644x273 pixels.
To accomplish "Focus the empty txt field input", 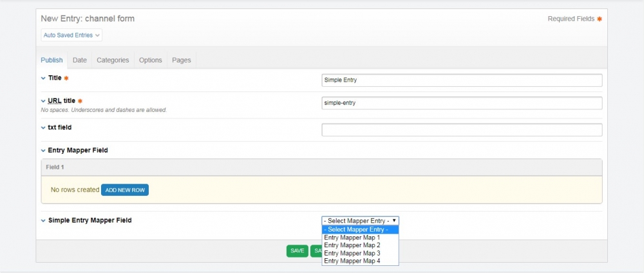I will click(x=461, y=130).
